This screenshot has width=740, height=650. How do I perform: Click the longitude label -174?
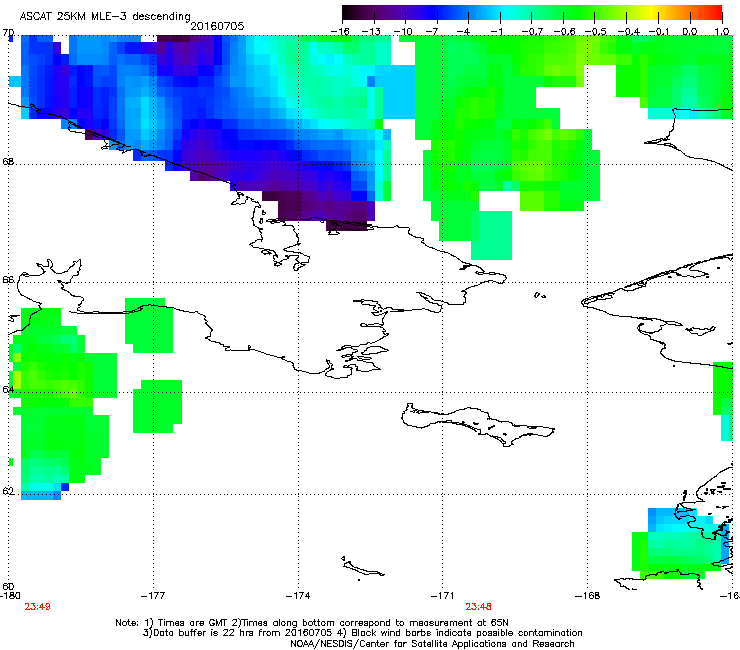[x=298, y=596]
